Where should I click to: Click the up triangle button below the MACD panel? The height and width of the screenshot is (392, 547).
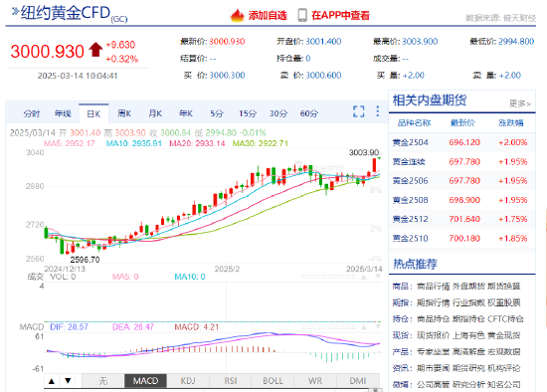click(x=52, y=381)
